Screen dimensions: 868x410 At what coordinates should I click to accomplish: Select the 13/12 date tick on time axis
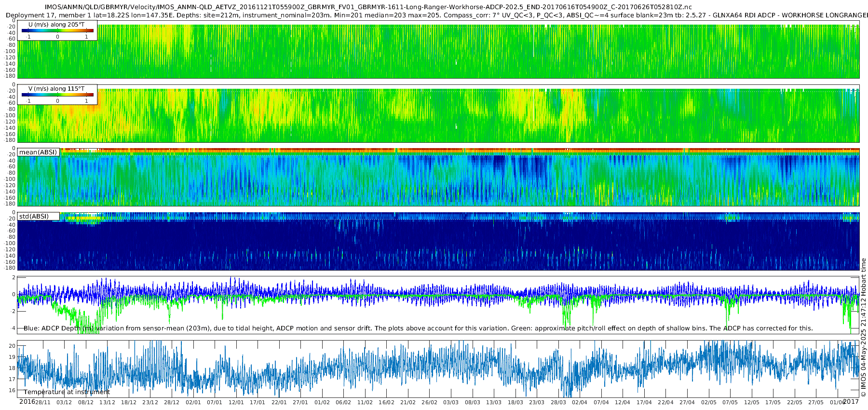[107, 402]
